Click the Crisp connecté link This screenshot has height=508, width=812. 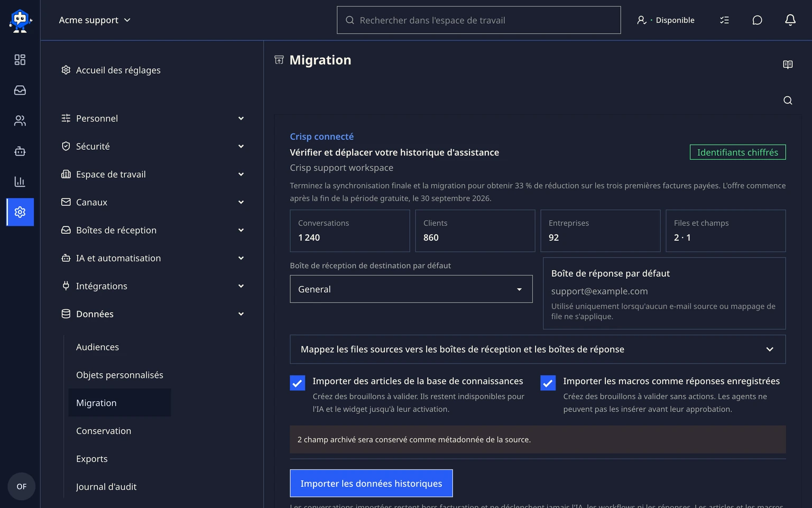[x=321, y=137]
